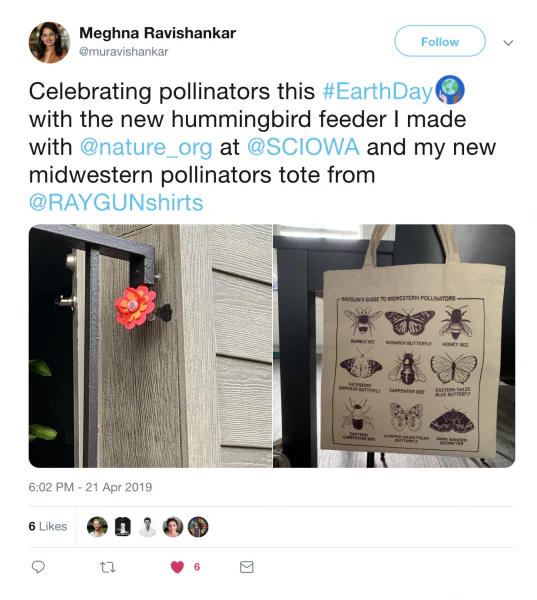Open Meghna Ravishankar's profile picture
Screen dimensions: 537x600
(49, 42)
